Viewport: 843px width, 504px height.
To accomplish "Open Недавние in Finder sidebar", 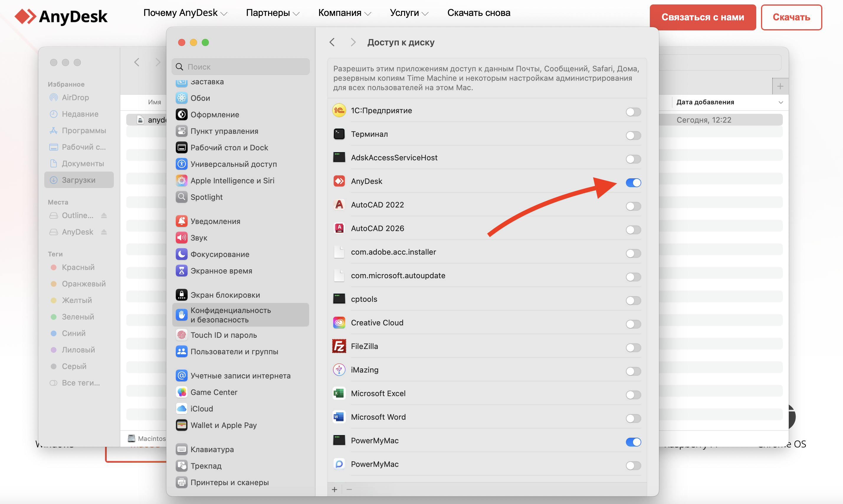I will click(79, 114).
